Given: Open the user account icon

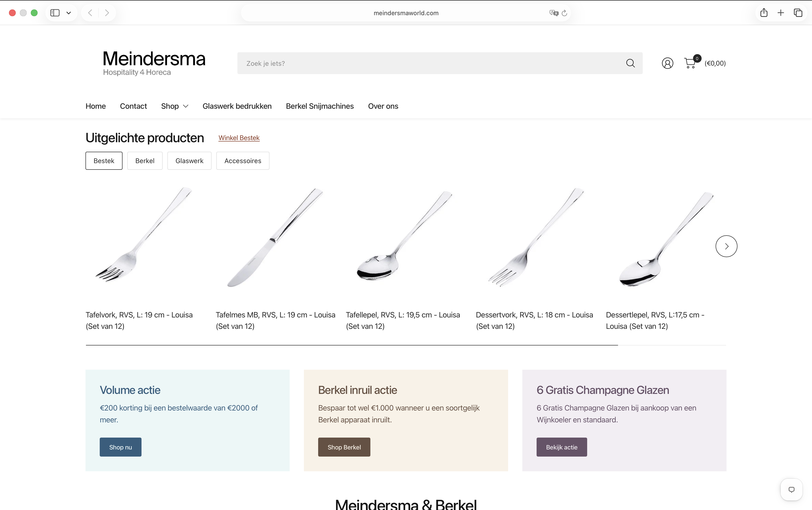Looking at the screenshot, I should click(667, 63).
